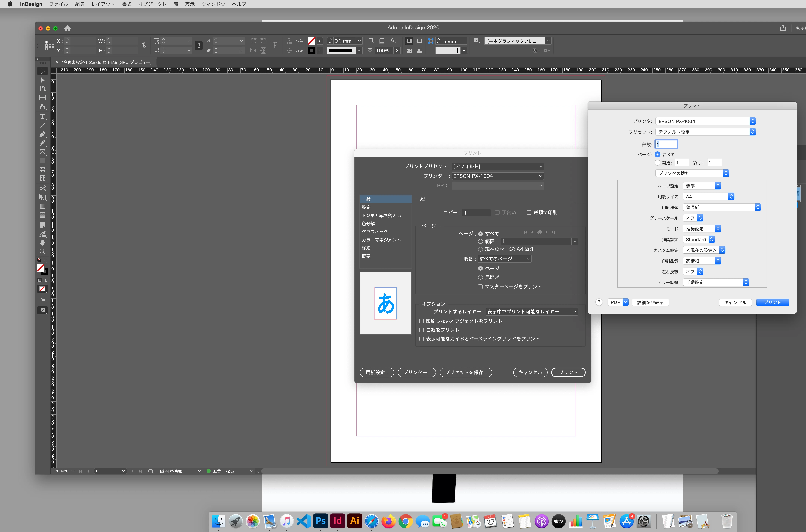Screen dimensions: 806x532
Task: Select the Direct Selection tool
Action: [42, 80]
